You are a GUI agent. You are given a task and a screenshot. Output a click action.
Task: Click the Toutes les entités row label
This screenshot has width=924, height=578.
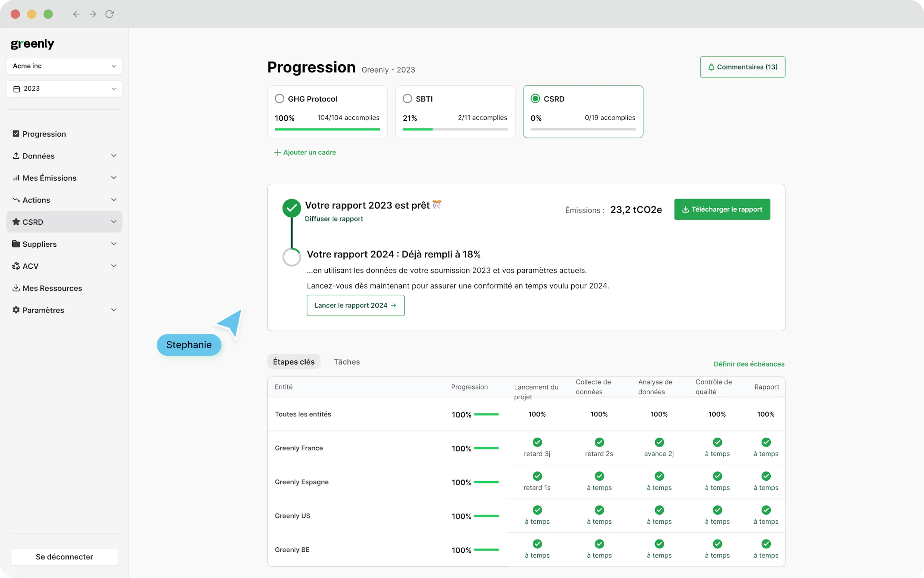click(x=303, y=414)
